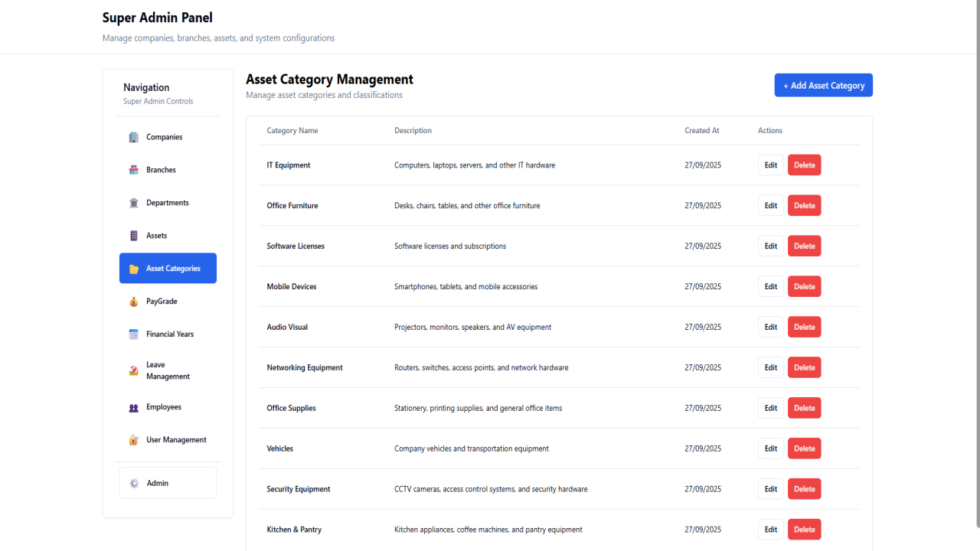Edit the Mobile Devices category
The image size is (980, 551).
tap(770, 287)
